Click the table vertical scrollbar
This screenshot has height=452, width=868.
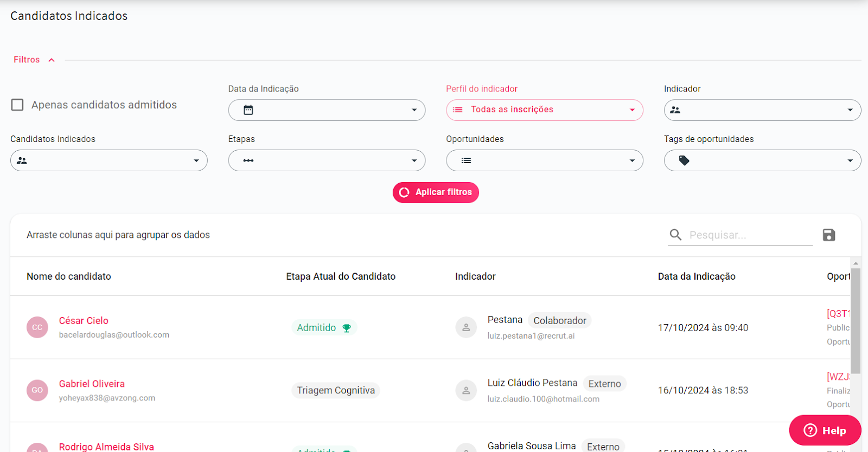856,320
